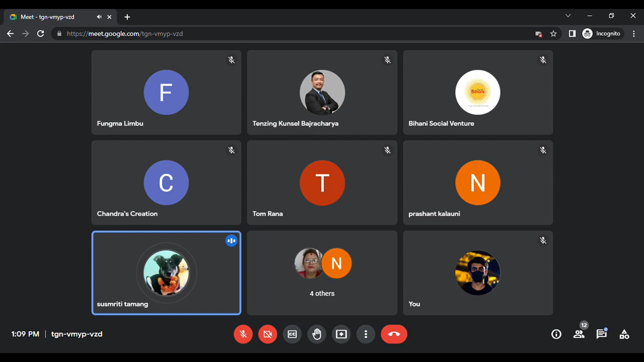The height and width of the screenshot is (362, 644).
Task: Open Chrome's three-dot menu
Action: coord(634,34)
